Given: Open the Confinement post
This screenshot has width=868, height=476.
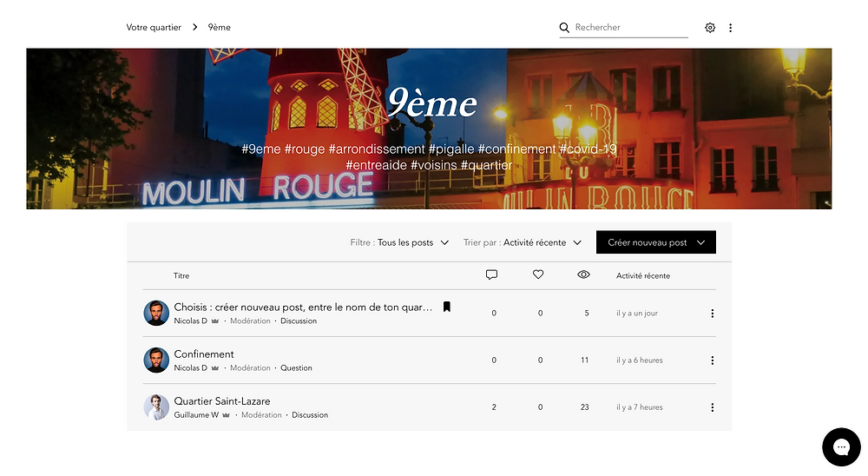Looking at the screenshot, I should [204, 354].
